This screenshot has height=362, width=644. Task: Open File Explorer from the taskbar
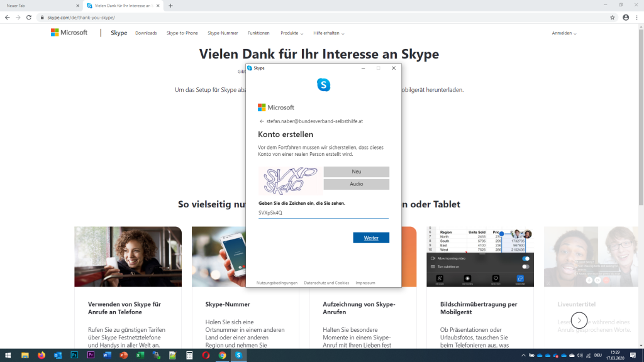tap(25, 356)
